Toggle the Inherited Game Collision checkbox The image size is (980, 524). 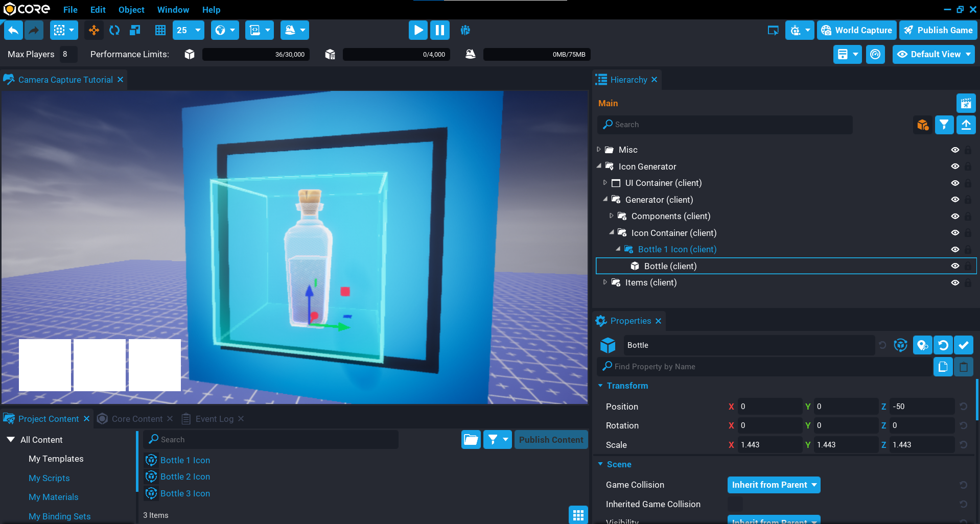pos(735,504)
